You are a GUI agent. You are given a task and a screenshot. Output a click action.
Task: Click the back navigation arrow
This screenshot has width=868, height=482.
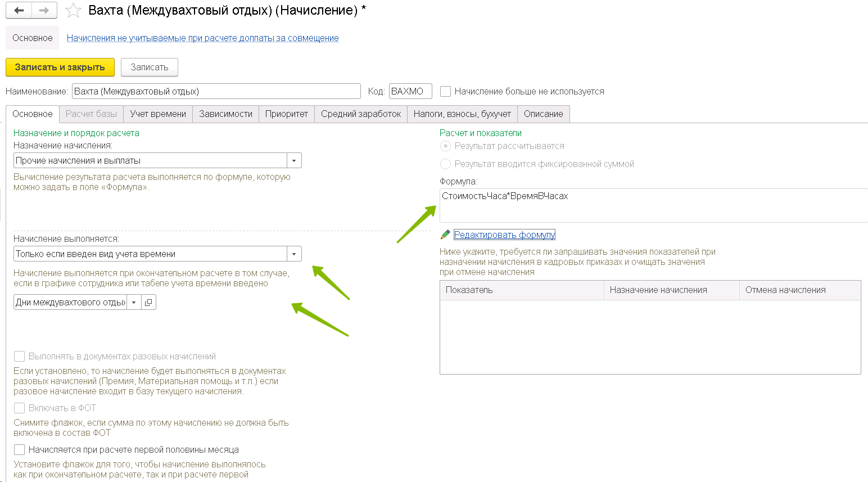(x=19, y=11)
